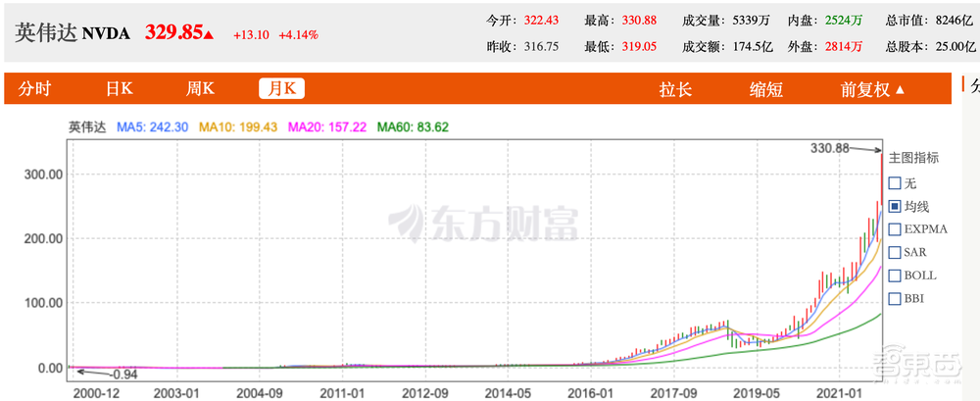Click 缩短 to compress the chart

766,89
